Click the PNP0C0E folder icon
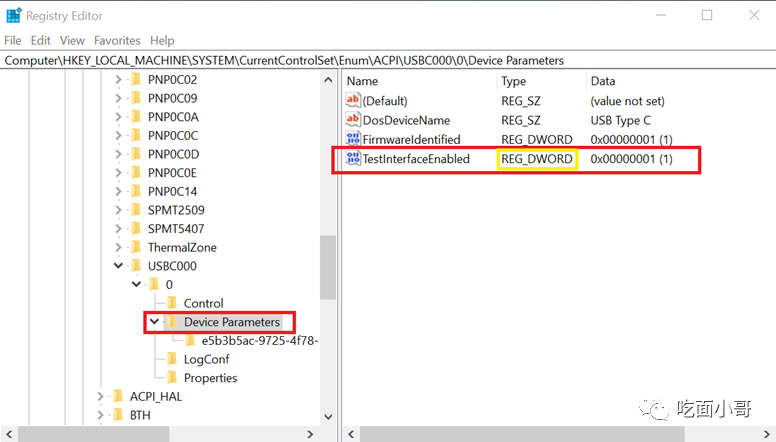Screen dimensions: 776x442 click(x=136, y=173)
